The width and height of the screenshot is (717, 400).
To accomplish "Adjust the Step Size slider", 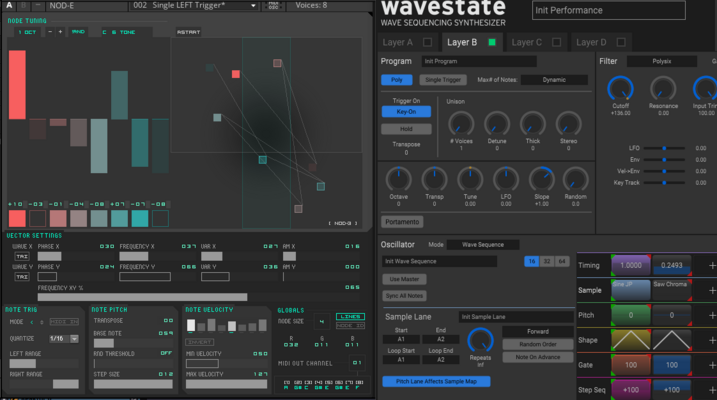I will pyautogui.click(x=134, y=384).
